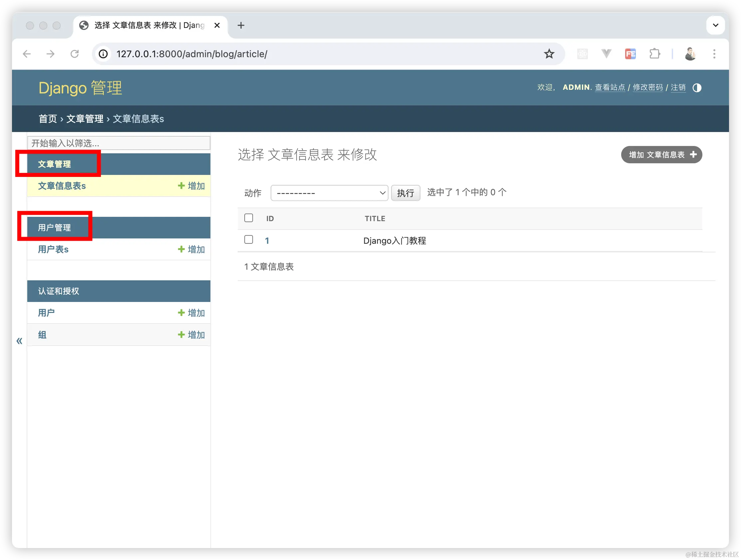741x560 pixels.
Task: Open the 首页 breadcrumb link
Action: point(48,119)
